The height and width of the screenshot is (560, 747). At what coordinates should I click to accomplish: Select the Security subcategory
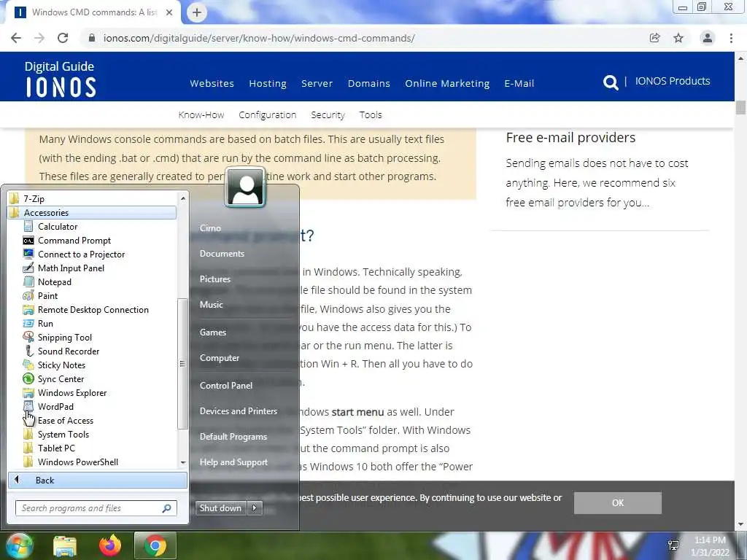click(328, 114)
